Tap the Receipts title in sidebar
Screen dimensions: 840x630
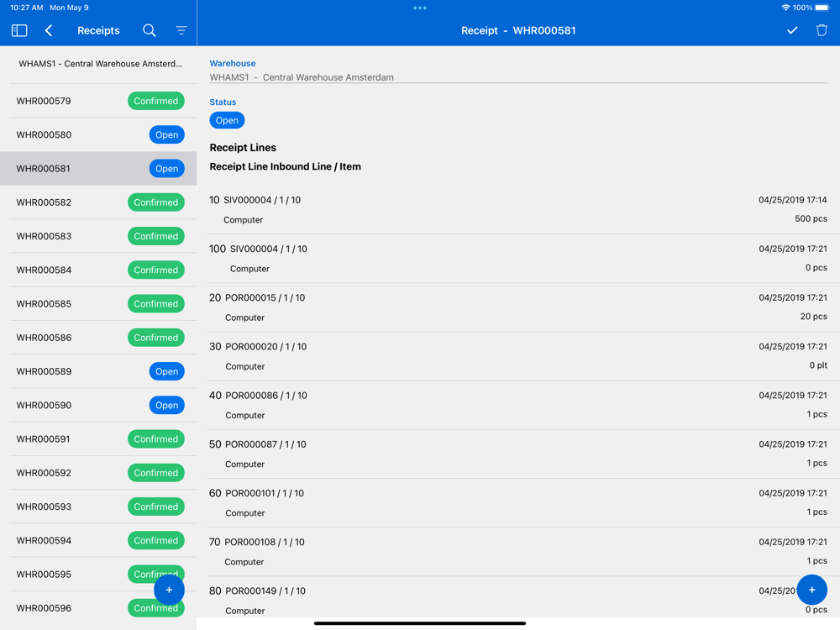(x=98, y=30)
